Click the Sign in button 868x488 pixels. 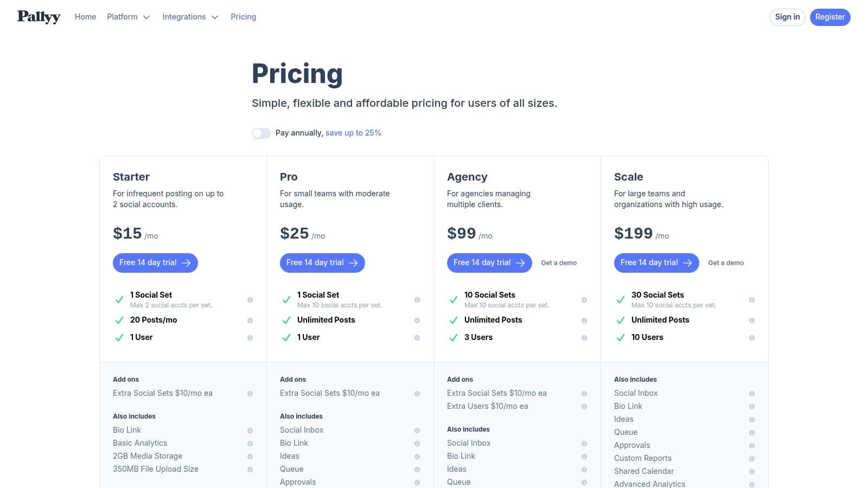[787, 17]
